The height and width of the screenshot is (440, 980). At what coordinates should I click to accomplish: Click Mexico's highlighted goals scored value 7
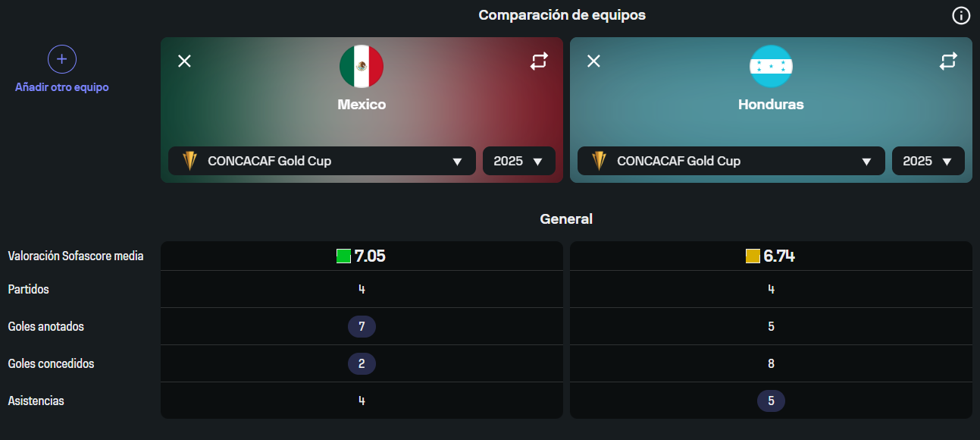coord(362,327)
